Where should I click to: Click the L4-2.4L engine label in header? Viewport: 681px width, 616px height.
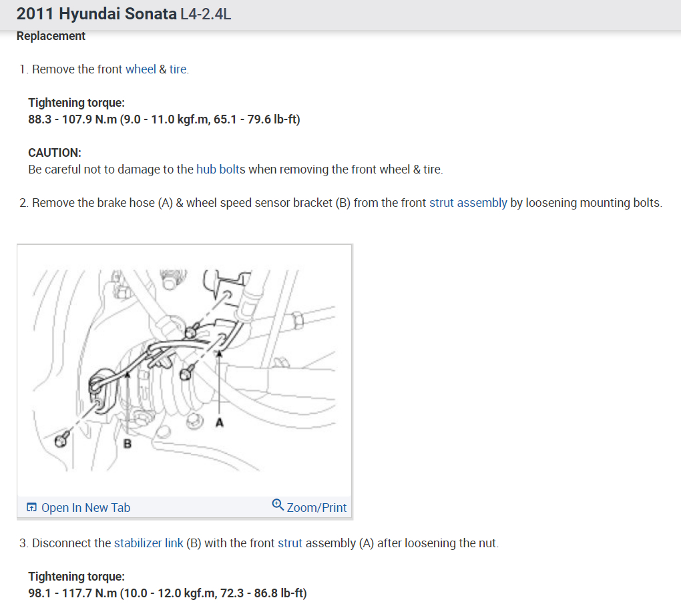[206, 14]
